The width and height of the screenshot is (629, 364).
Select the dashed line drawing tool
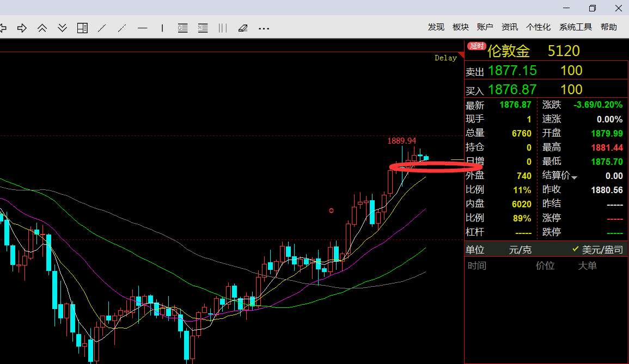[x=123, y=28]
